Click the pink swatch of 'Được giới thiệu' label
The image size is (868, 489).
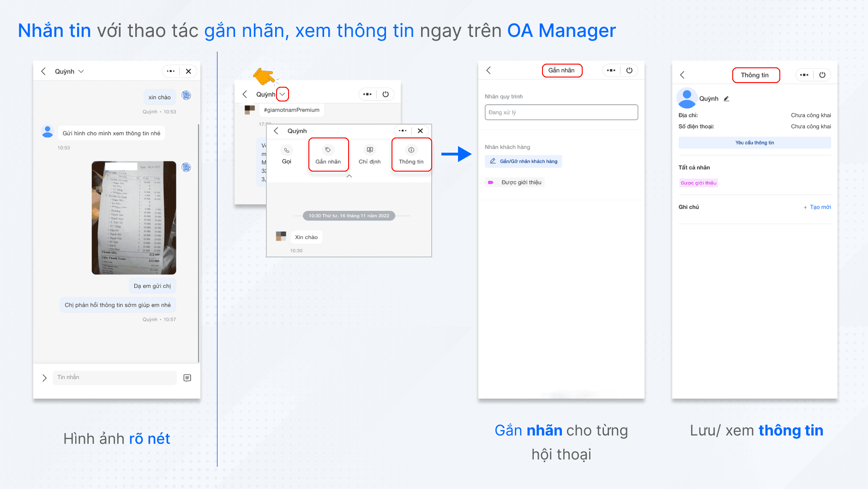tap(491, 183)
